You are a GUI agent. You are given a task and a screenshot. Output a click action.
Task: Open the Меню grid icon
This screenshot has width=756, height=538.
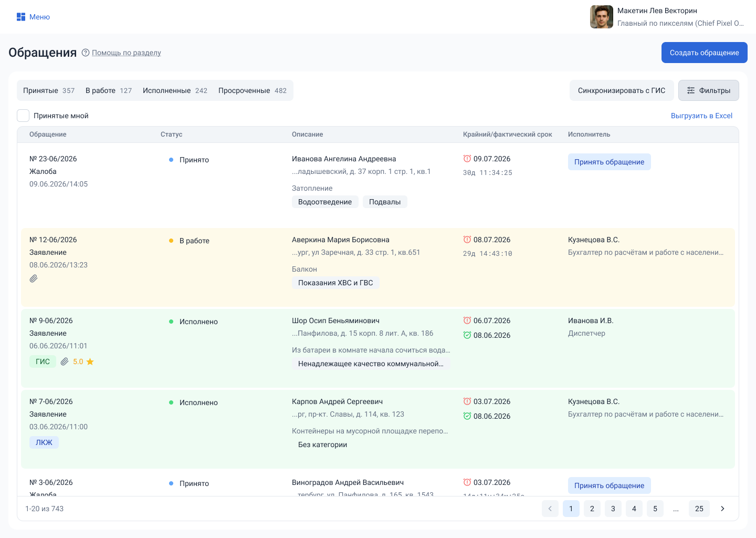tap(21, 17)
